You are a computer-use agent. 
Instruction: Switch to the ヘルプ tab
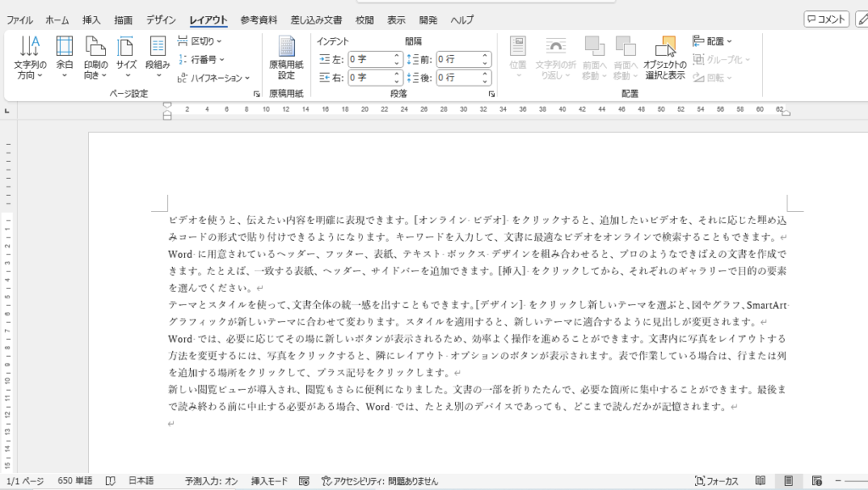tap(462, 20)
